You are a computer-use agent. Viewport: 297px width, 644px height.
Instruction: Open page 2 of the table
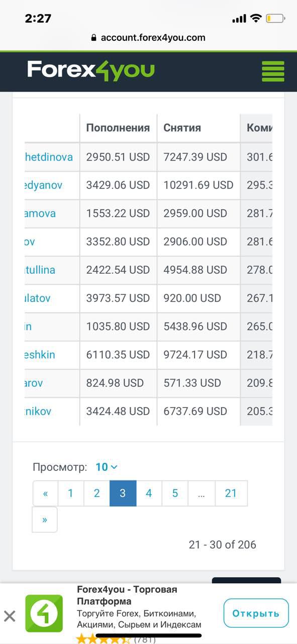click(97, 493)
